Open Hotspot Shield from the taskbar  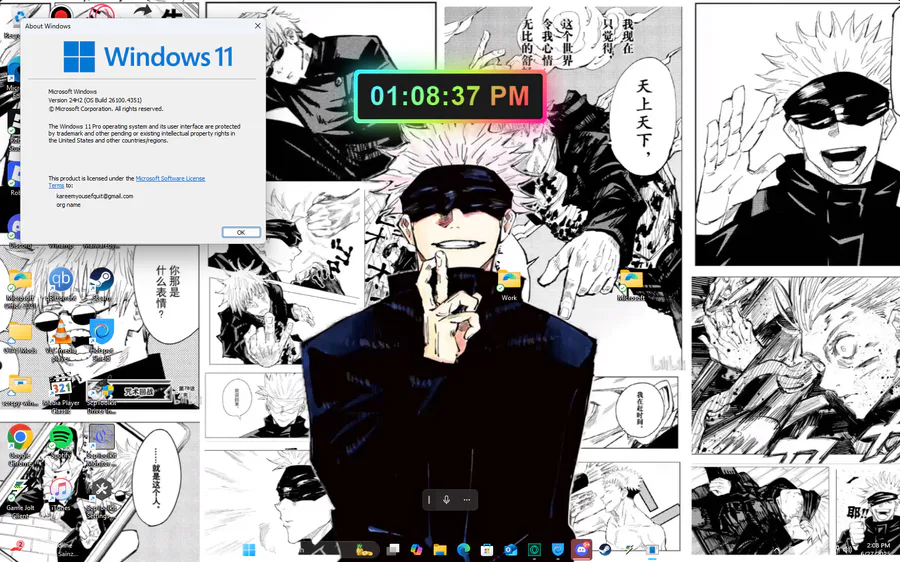[558, 550]
